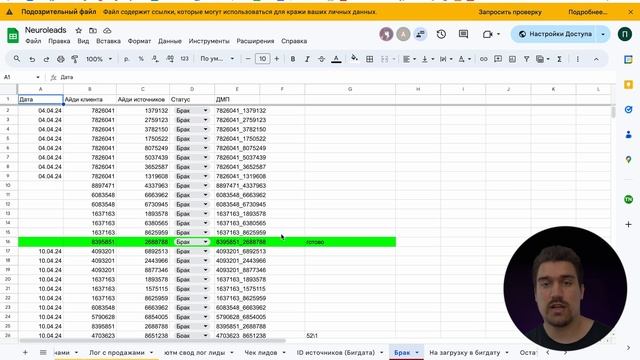The height and width of the screenshot is (360, 640).
Task: Dismiss the suspicious file warning banner
Action: coord(631,12)
